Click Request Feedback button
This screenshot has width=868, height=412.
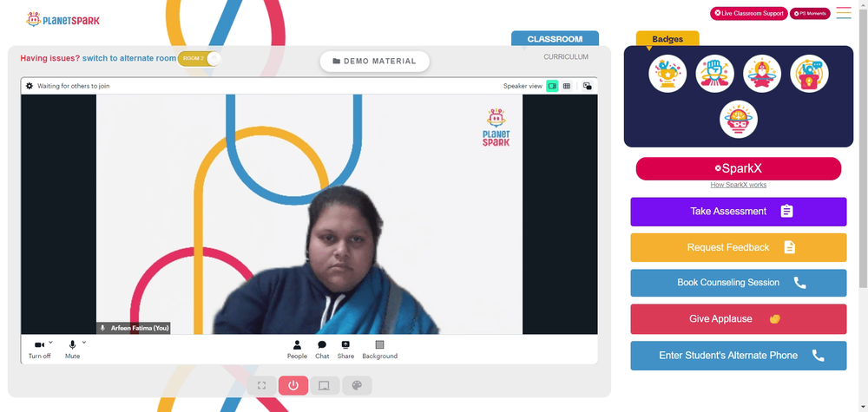click(x=739, y=248)
